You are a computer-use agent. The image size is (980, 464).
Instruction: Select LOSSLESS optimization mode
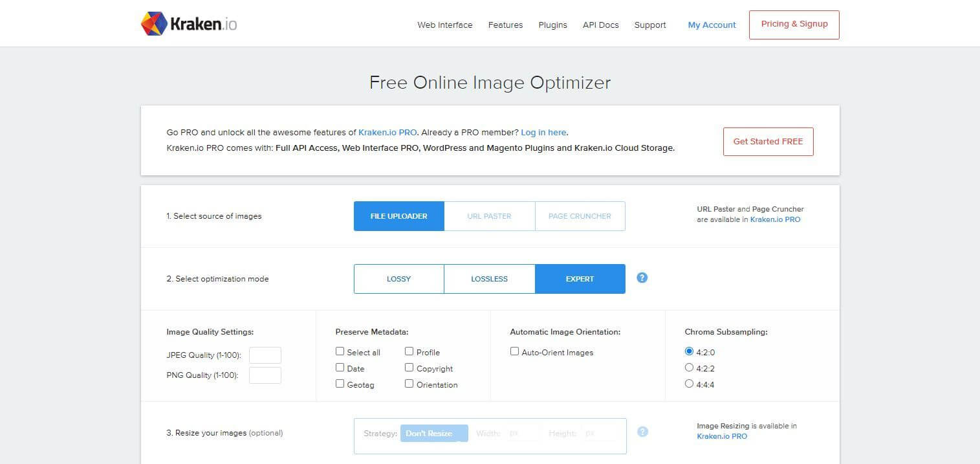(x=489, y=279)
